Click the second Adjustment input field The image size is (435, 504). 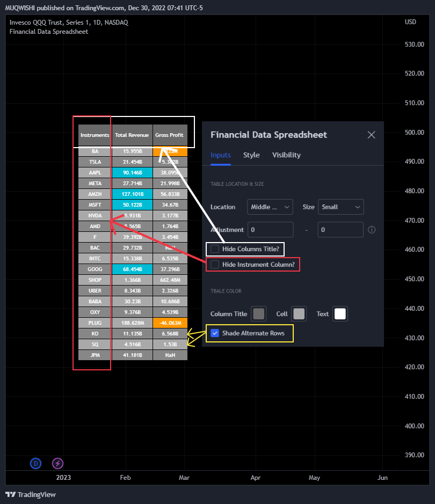click(x=340, y=230)
